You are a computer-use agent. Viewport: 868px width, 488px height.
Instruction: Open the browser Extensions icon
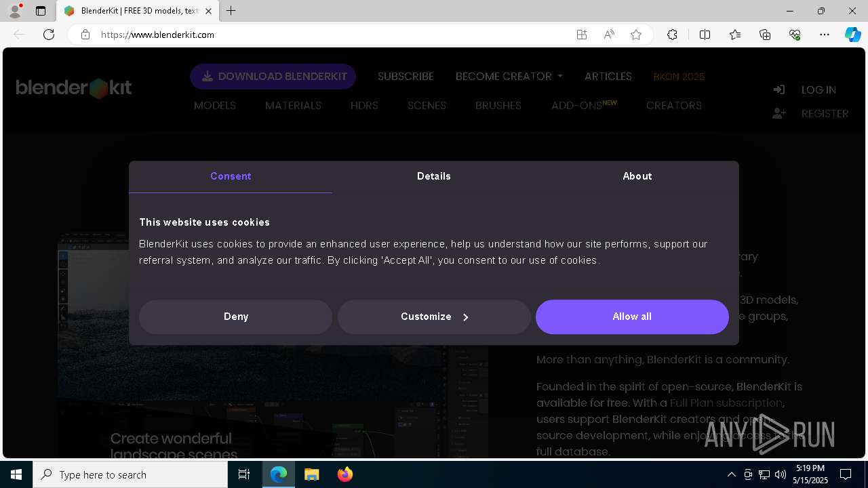click(x=672, y=35)
